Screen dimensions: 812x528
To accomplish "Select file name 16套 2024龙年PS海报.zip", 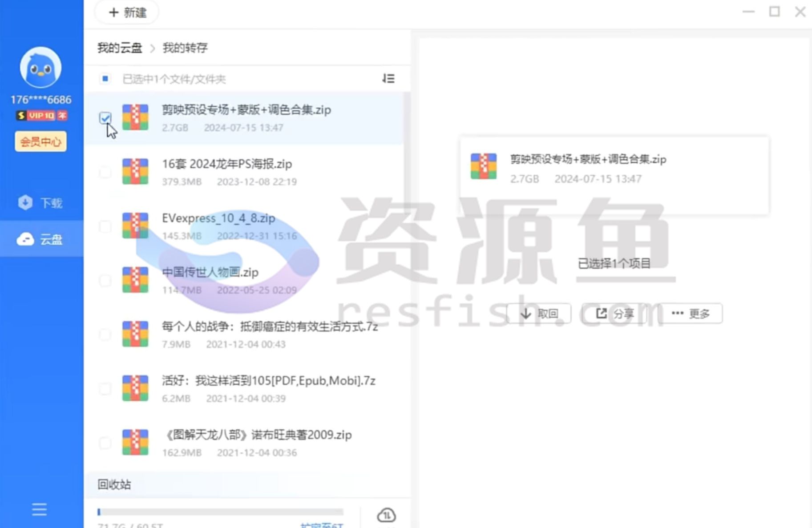I will pos(227,164).
